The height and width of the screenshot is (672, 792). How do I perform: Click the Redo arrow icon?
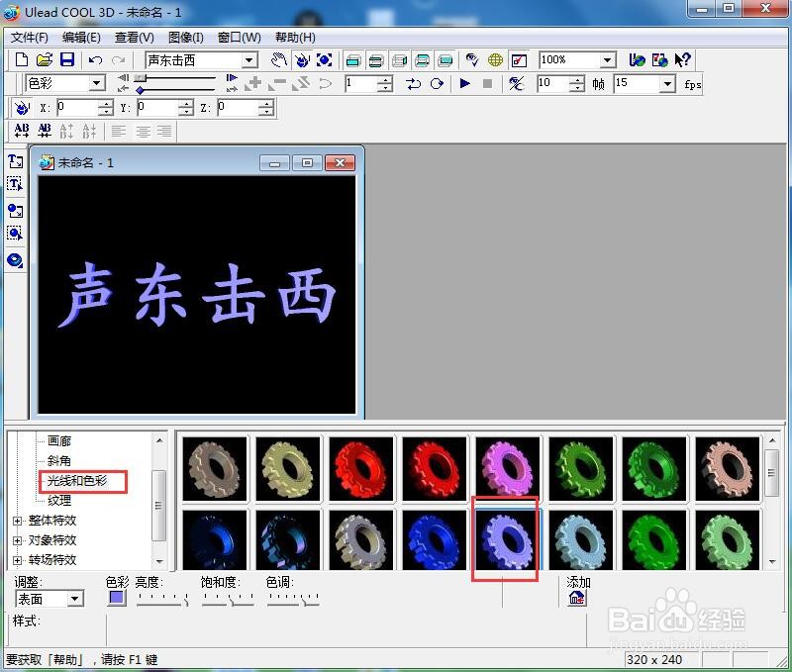click(119, 60)
